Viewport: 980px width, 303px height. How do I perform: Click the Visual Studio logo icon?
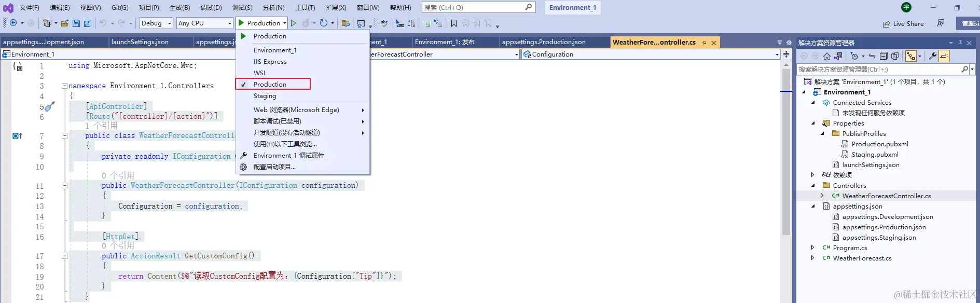pyautogui.click(x=8, y=8)
